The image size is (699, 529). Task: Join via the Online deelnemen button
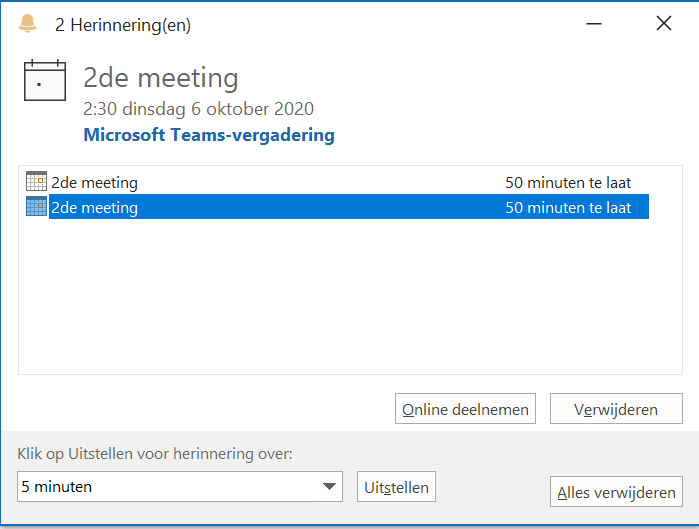tap(465, 409)
